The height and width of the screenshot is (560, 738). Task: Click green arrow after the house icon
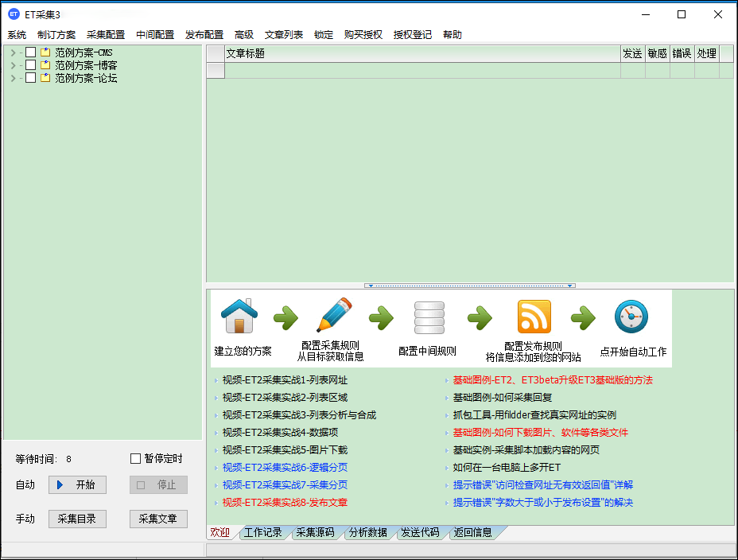point(285,317)
